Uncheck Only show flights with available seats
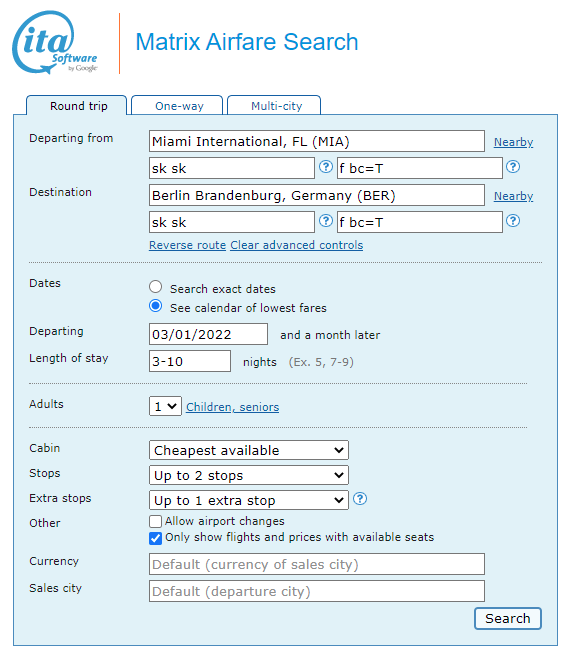This screenshot has width=568, height=661. click(155, 538)
